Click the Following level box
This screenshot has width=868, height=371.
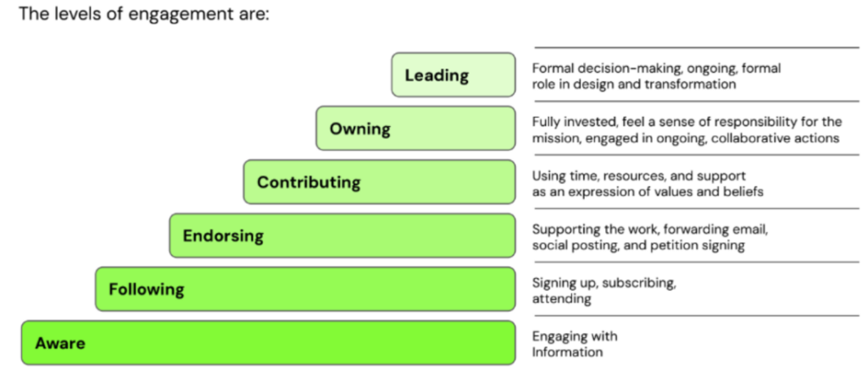305,290
